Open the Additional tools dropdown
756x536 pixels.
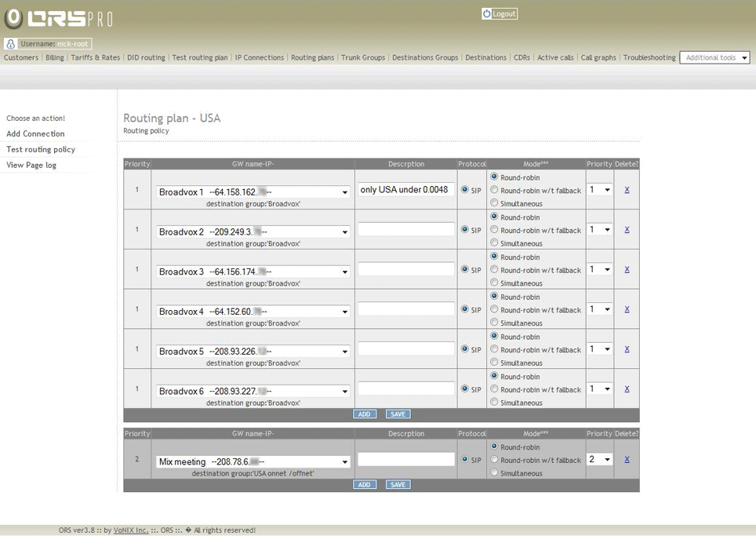click(x=714, y=58)
